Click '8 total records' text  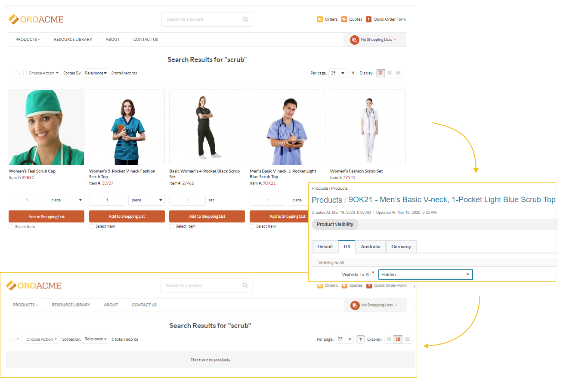pos(124,73)
